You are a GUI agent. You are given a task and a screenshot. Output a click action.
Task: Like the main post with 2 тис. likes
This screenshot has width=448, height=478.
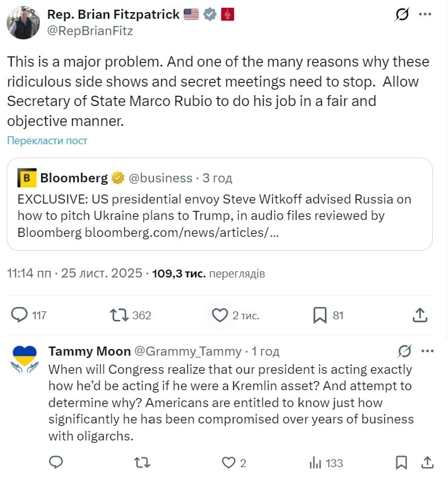pos(219,314)
